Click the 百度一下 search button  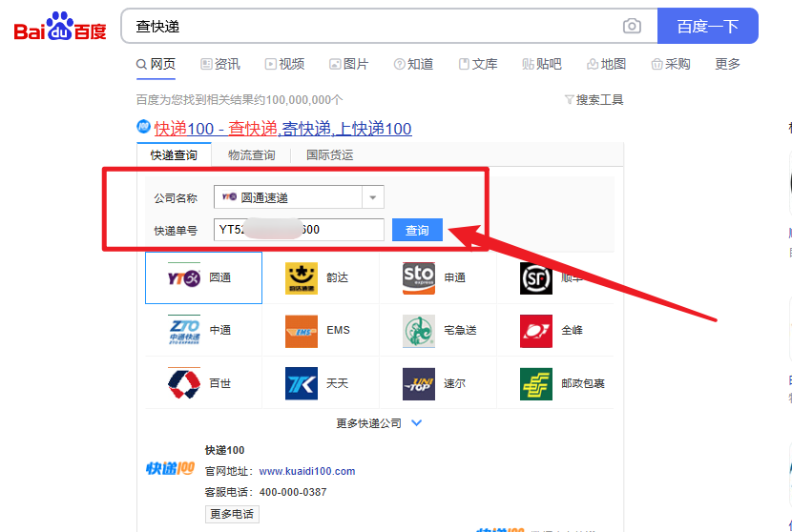[x=708, y=27]
